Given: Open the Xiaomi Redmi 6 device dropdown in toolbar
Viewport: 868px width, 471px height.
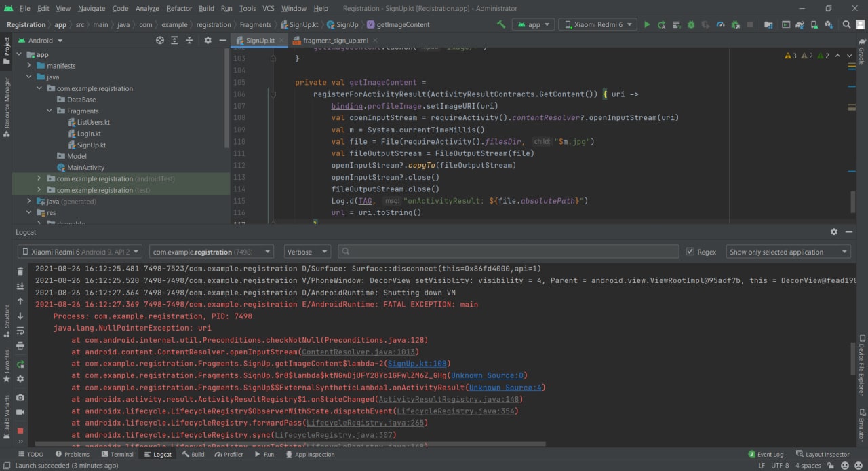Looking at the screenshot, I should 597,24.
